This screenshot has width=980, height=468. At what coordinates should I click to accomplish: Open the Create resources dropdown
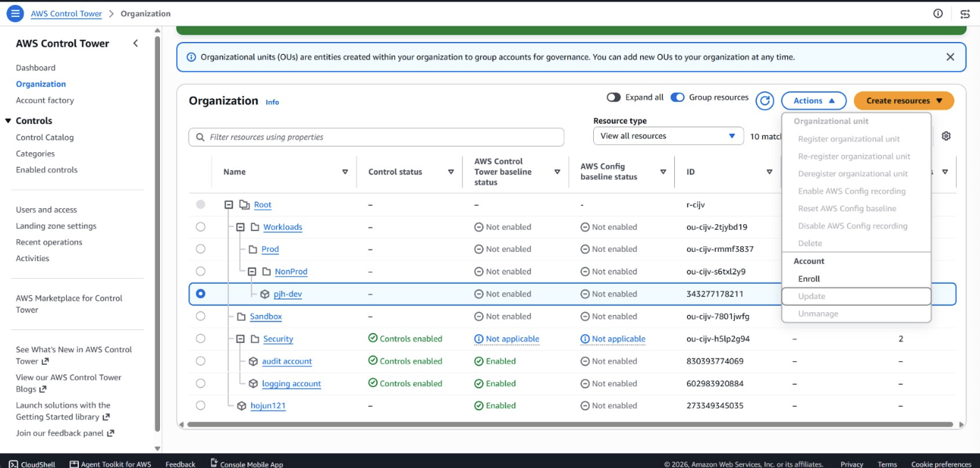coord(904,101)
